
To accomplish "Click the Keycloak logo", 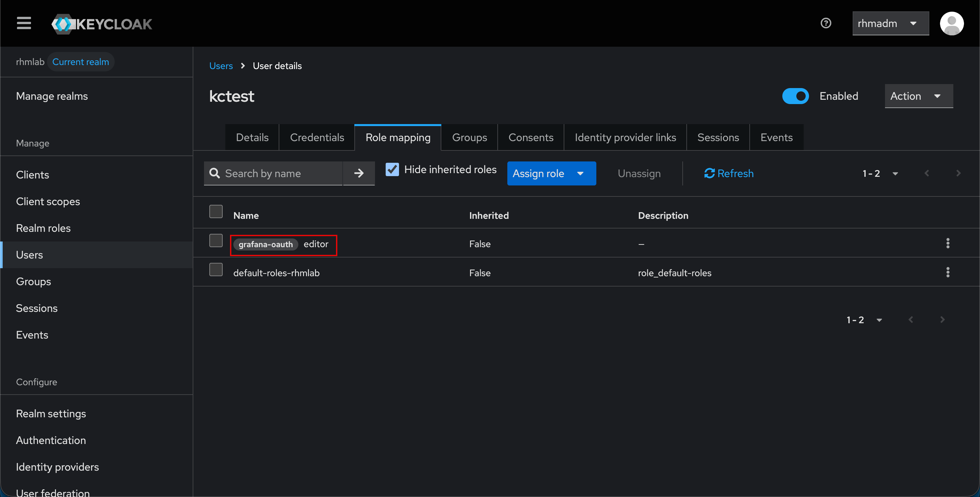I will pyautogui.click(x=101, y=24).
